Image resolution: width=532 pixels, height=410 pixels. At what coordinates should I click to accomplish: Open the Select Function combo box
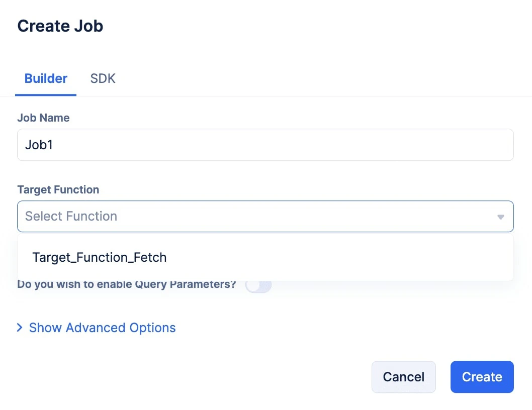click(x=265, y=217)
